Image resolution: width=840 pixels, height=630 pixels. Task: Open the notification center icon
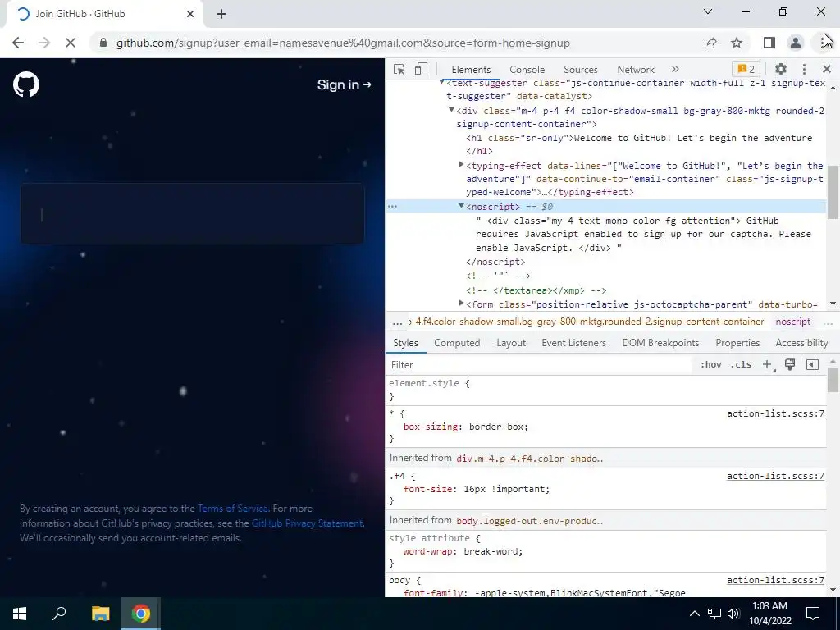click(813, 614)
